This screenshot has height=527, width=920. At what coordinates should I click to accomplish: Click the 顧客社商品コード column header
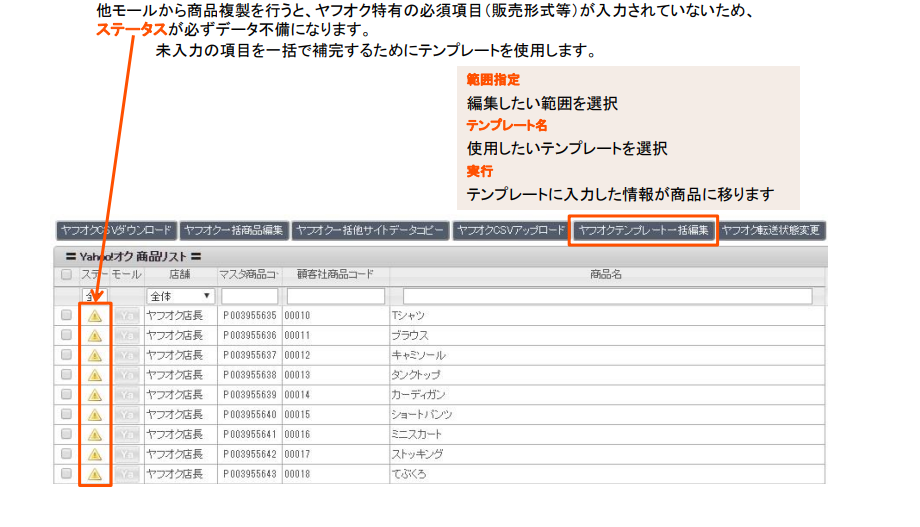335,274
